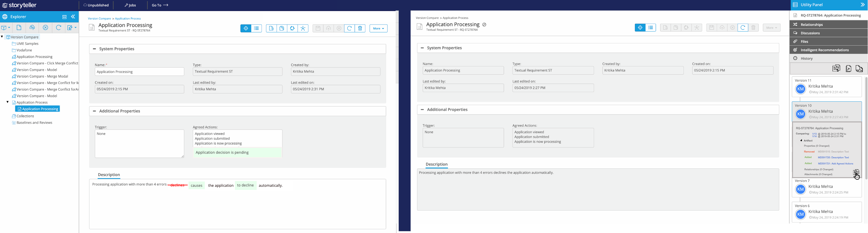
Task: Select the Vodafone folder
Action: pyautogui.click(x=22, y=50)
